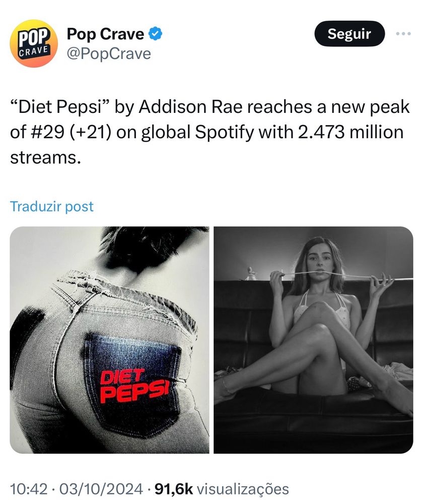The image size is (423, 504).
Task: Open the black-and-white couch photo
Action: pos(314,340)
